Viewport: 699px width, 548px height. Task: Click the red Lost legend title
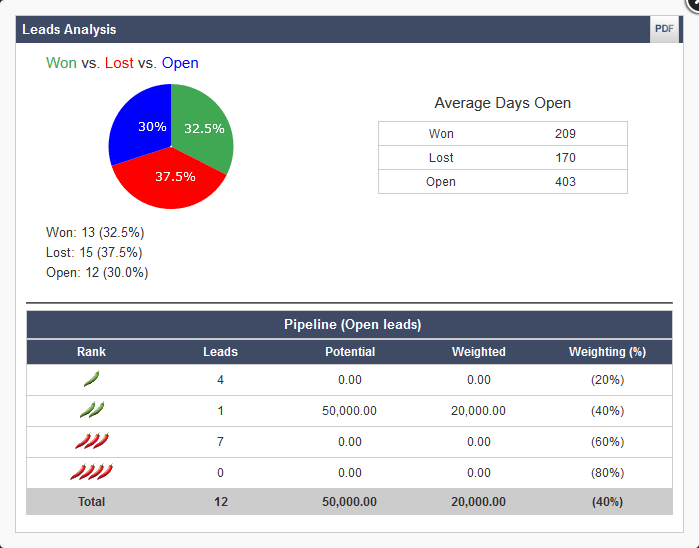point(119,63)
